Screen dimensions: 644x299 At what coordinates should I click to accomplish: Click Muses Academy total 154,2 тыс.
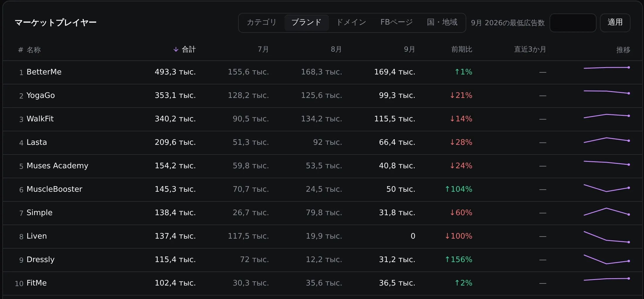coord(175,166)
